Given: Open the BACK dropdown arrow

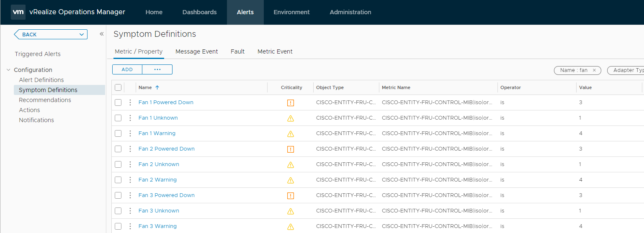Looking at the screenshot, I should (x=82, y=35).
